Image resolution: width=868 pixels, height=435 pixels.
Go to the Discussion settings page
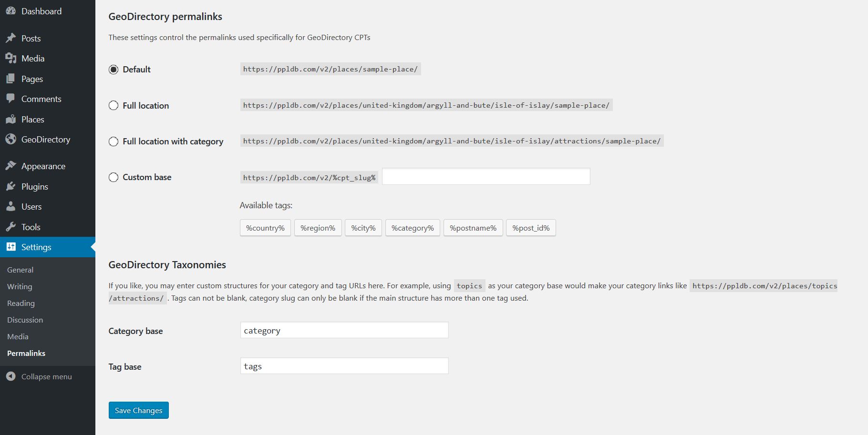pos(25,320)
